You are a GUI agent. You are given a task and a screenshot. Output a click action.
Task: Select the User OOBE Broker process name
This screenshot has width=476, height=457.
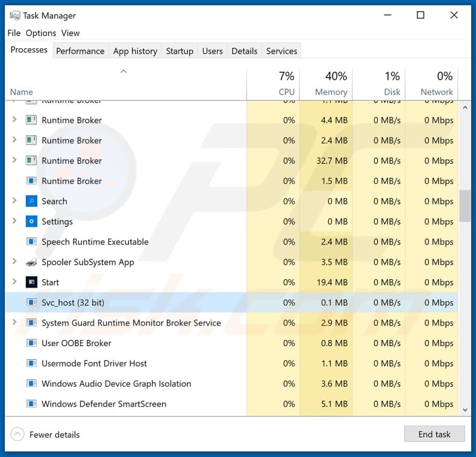pos(76,343)
